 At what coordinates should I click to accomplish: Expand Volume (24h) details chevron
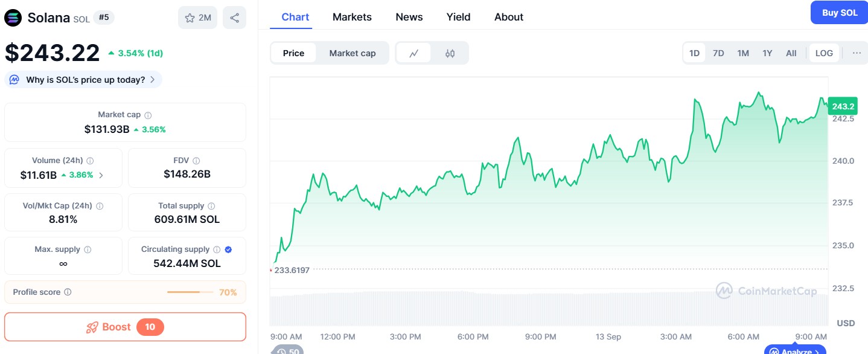tap(101, 176)
